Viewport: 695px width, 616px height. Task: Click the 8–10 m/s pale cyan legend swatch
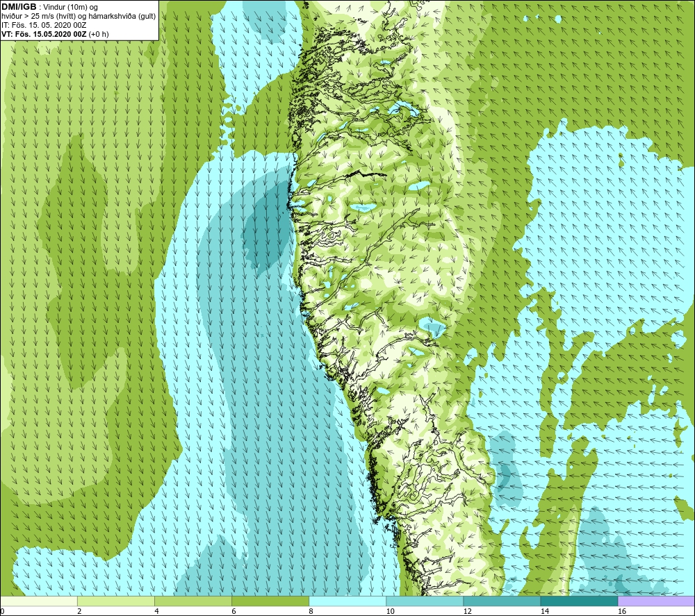[347, 601]
